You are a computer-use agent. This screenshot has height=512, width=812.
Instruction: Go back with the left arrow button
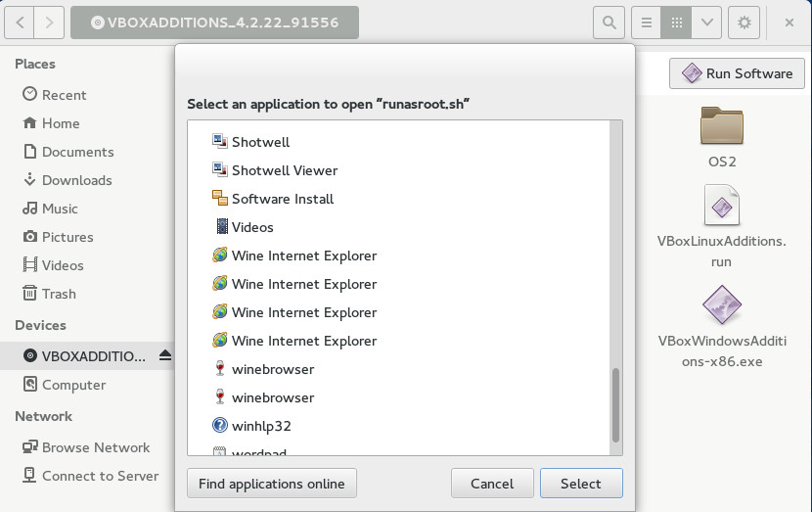pos(20,23)
